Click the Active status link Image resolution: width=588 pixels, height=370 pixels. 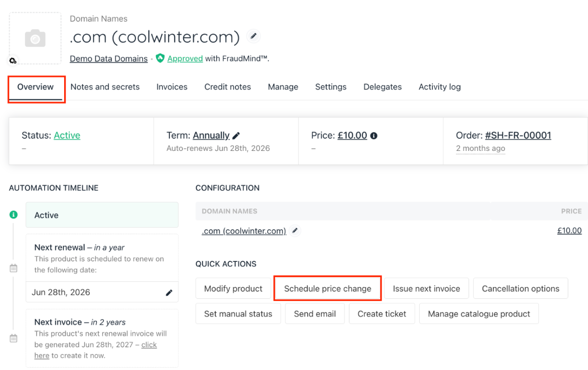(x=67, y=135)
